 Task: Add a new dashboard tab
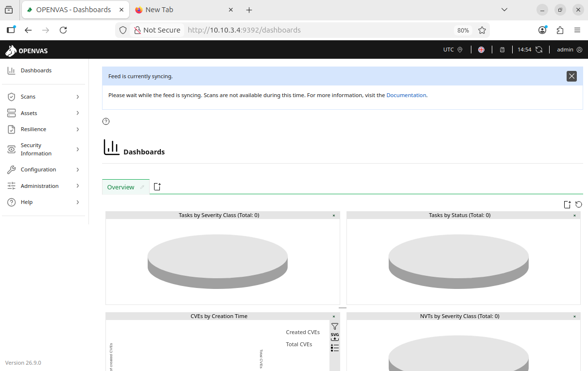[x=157, y=187]
